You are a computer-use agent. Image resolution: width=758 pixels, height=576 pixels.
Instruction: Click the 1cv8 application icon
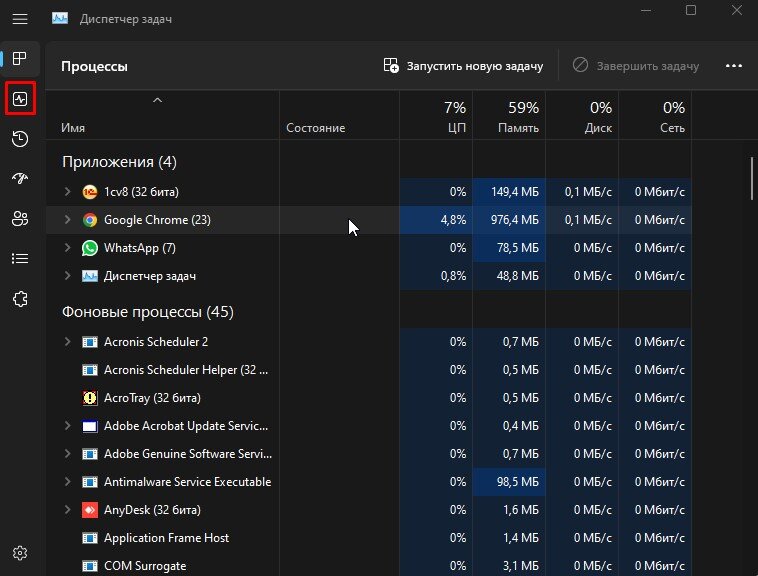click(x=89, y=192)
